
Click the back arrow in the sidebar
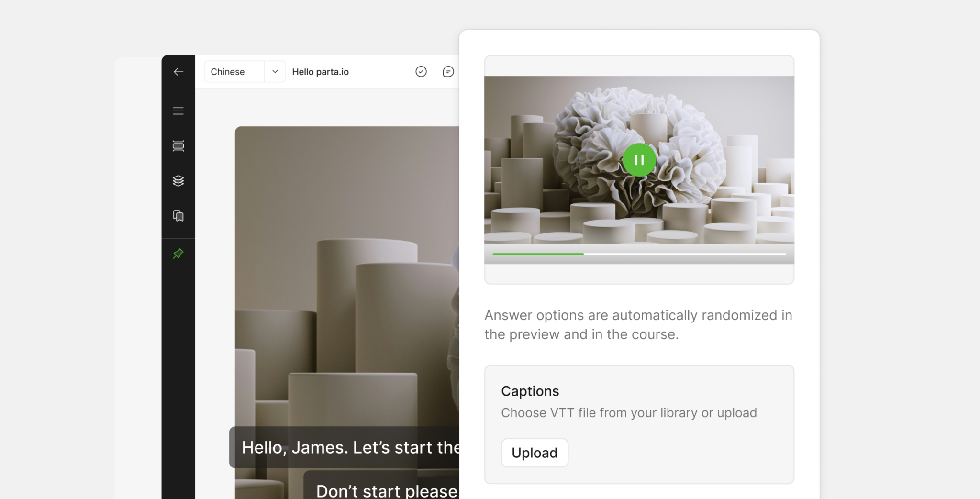coord(178,72)
